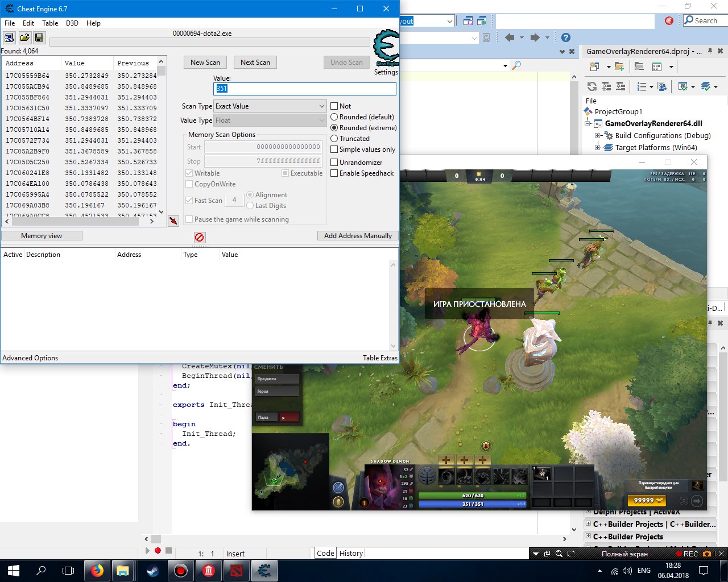Click the open process icon
This screenshot has height=582, width=728.
[9, 38]
